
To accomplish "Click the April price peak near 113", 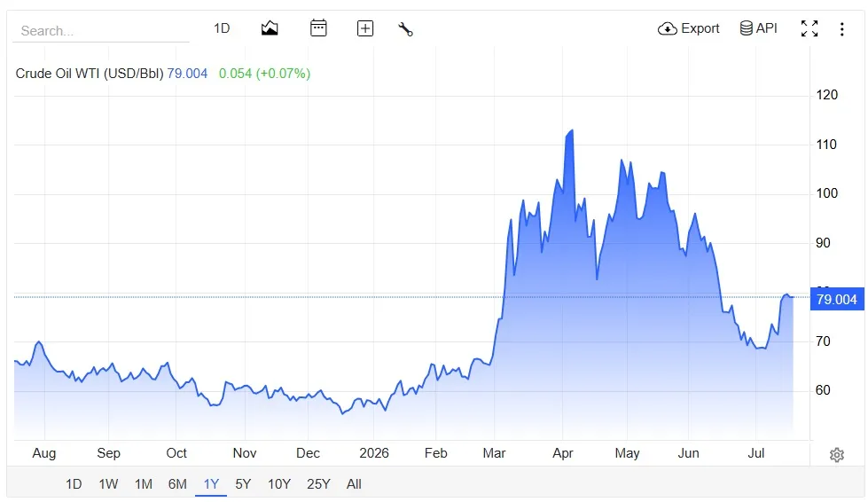I will (572, 130).
